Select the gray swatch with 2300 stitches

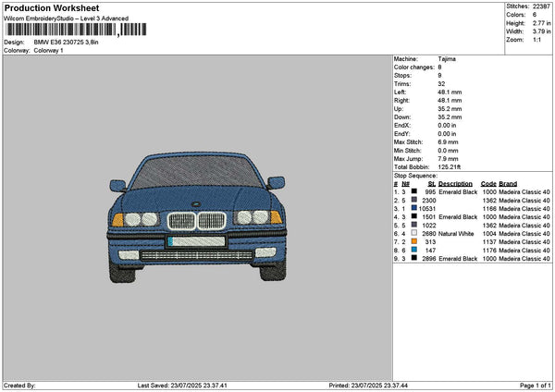pos(413,201)
